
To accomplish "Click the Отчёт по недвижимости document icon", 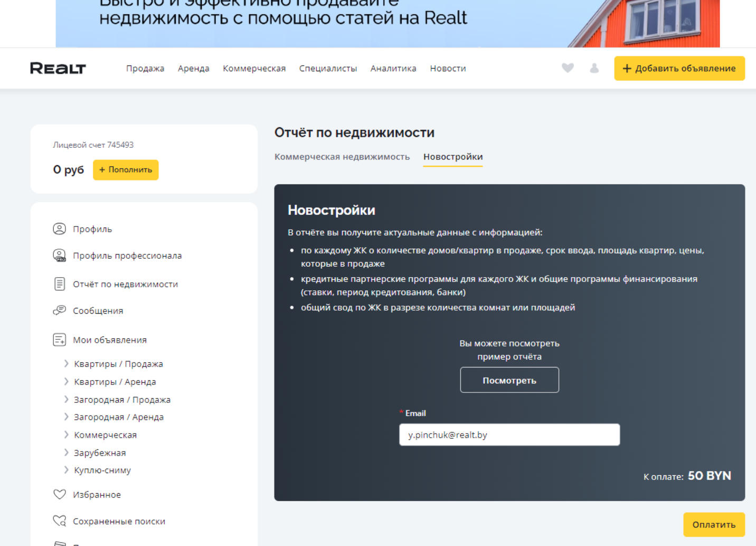I will pos(60,284).
